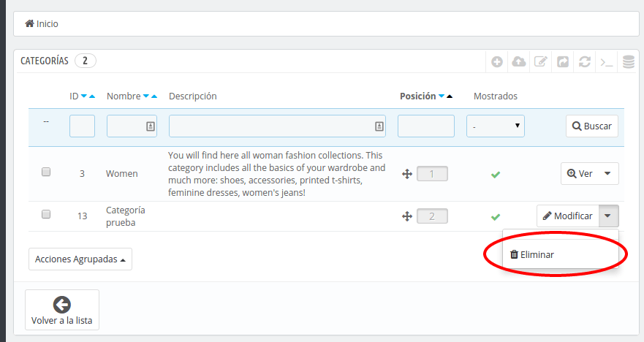The width and height of the screenshot is (644, 342).
Task: Toggle the Women displayed green checkmark
Action: [496, 175]
